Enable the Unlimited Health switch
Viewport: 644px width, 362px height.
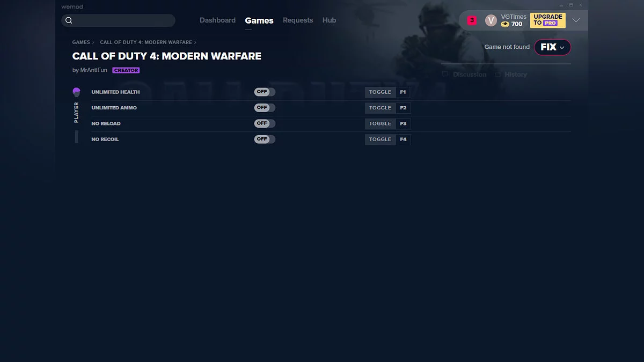[264, 92]
